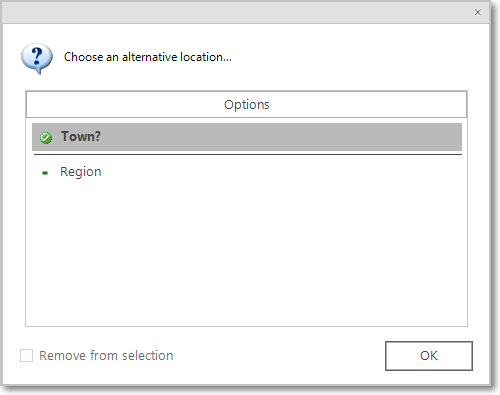Click the small green dash icon beside Region
Screen dimensions: 500x395
45,173
